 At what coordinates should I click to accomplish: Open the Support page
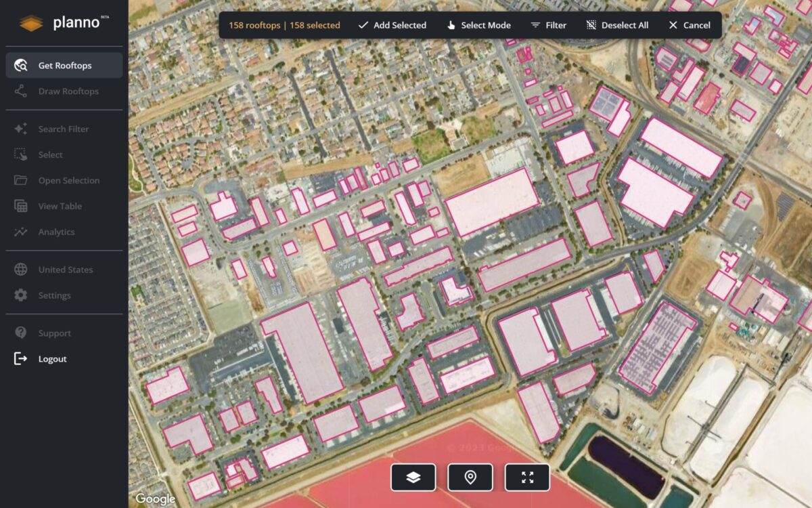64,334
